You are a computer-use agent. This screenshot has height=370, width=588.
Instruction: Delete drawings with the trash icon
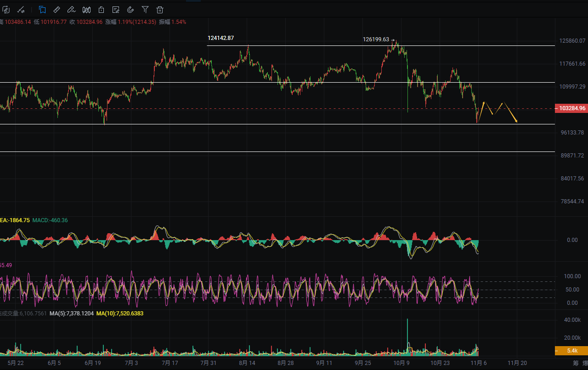160,9
